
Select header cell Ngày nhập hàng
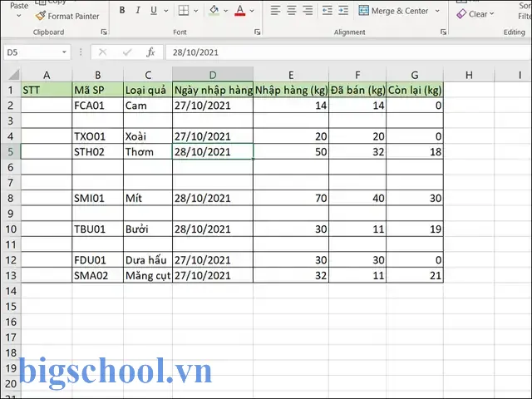point(213,90)
